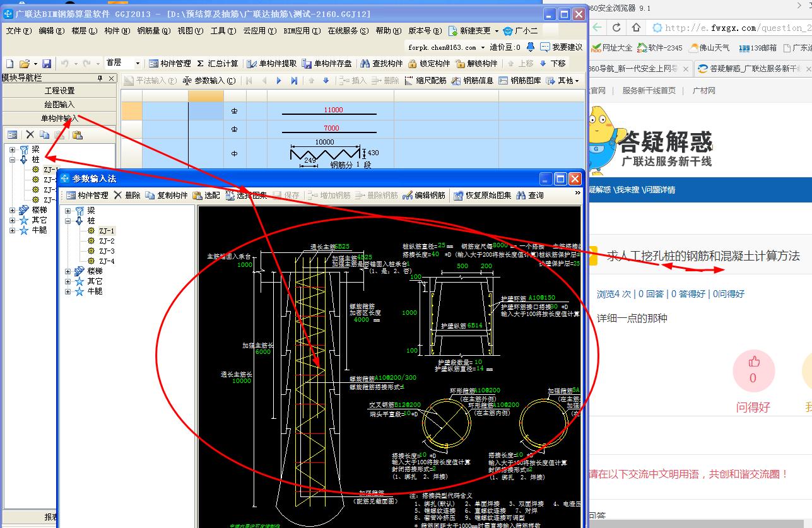812x528 pixels.
Task: Open 新建变更 dropdown arrow
Action: tap(497, 31)
